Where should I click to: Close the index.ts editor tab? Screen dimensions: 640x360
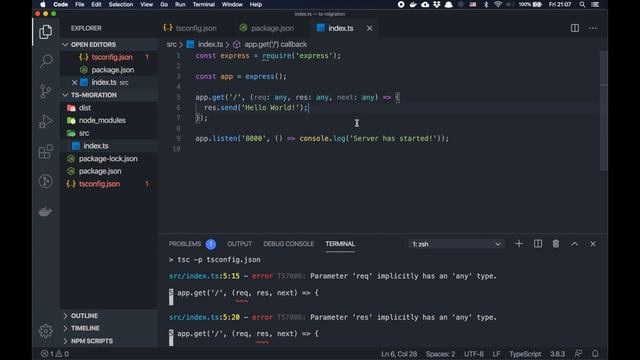[369, 28]
